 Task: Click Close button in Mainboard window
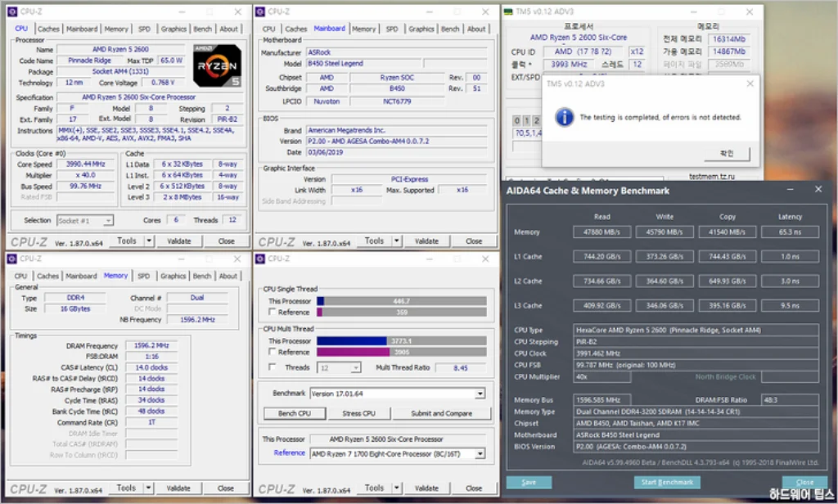(474, 241)
